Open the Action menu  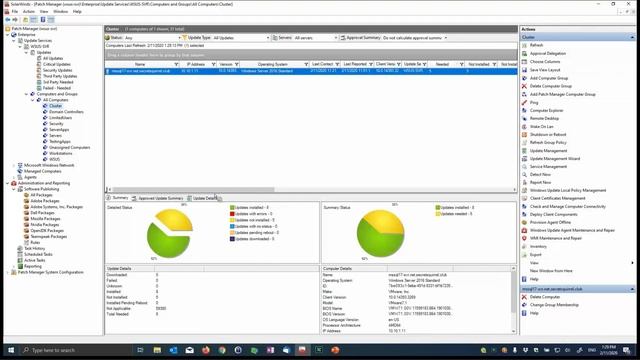tap(29, 11)
